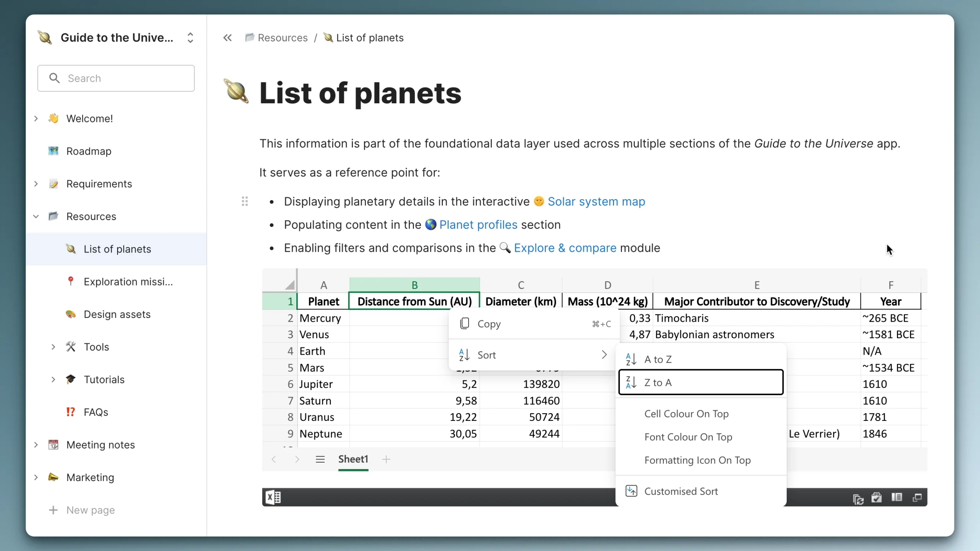Screen dimensions: 980x551
Task: Collapse the sidebar using the double-chevron icon
Action: pos(227,37)
